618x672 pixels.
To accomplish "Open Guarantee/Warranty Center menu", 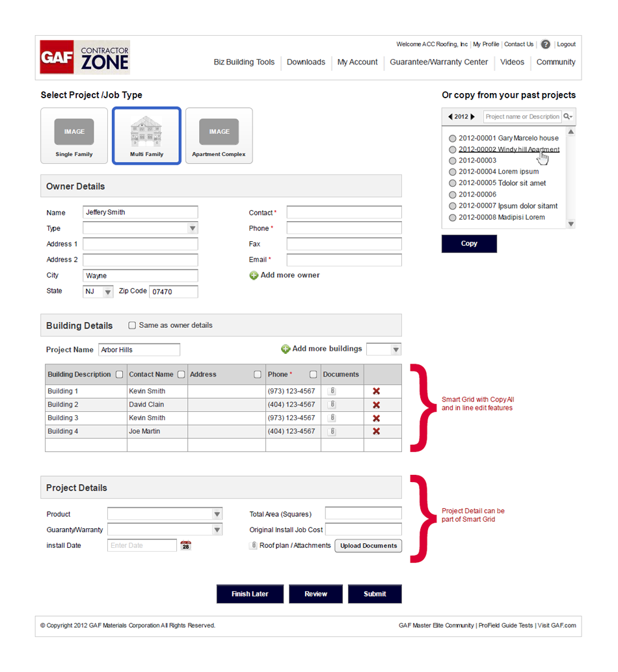I will [x=438, y=62].
